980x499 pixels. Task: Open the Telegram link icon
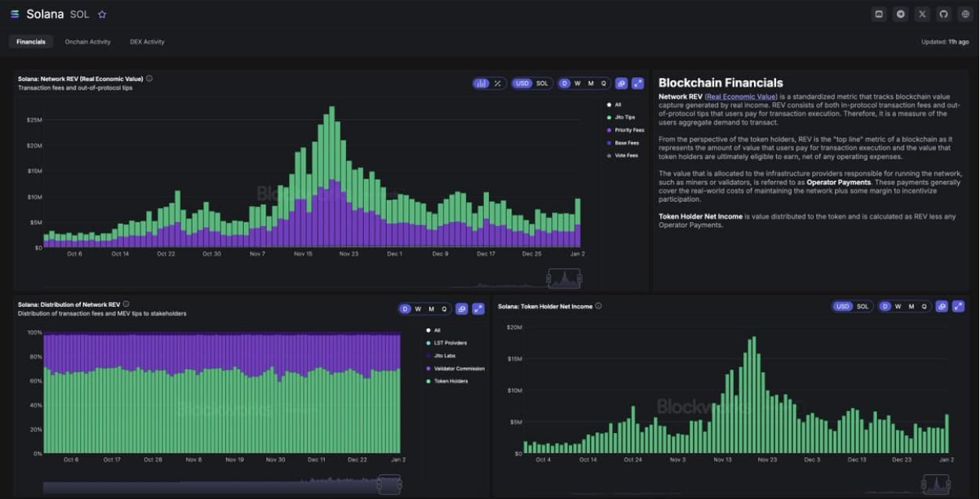pos(901,14)
